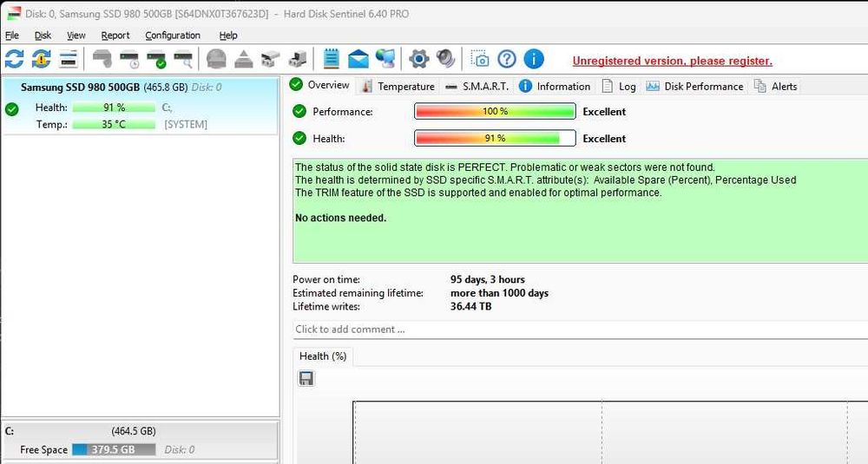Switch to the Information tab

click(555, 86)
